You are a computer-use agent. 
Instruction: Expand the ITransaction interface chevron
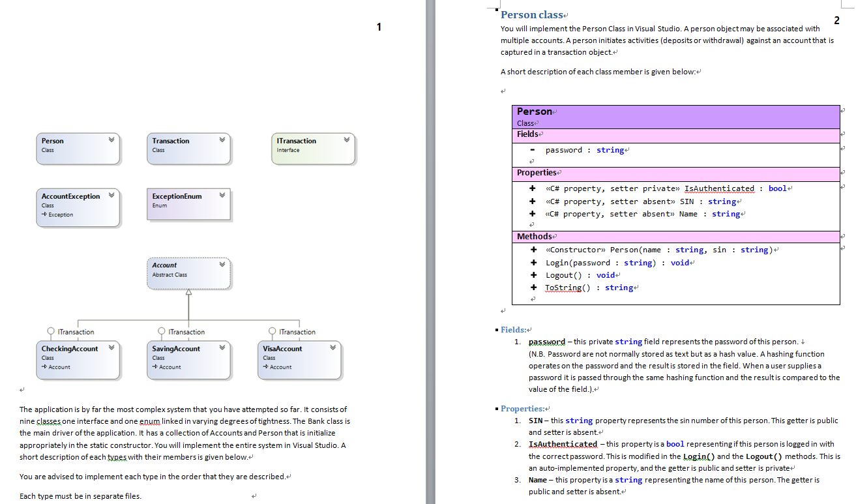coord(347,140)
